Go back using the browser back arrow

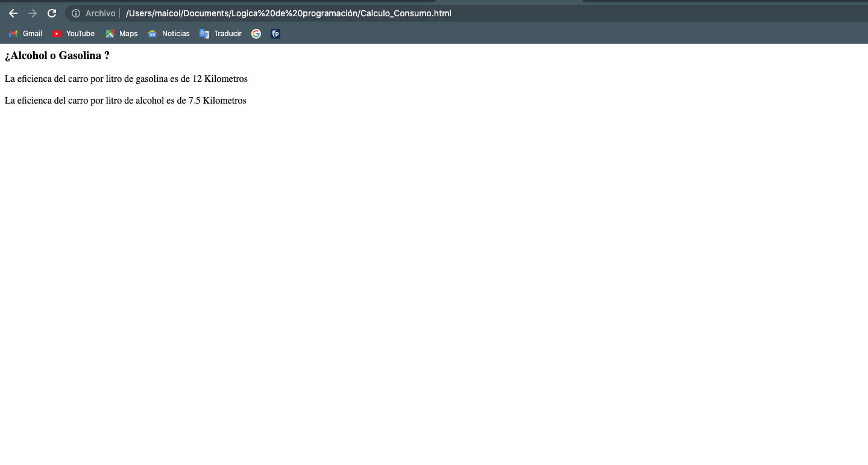[13, 13]
